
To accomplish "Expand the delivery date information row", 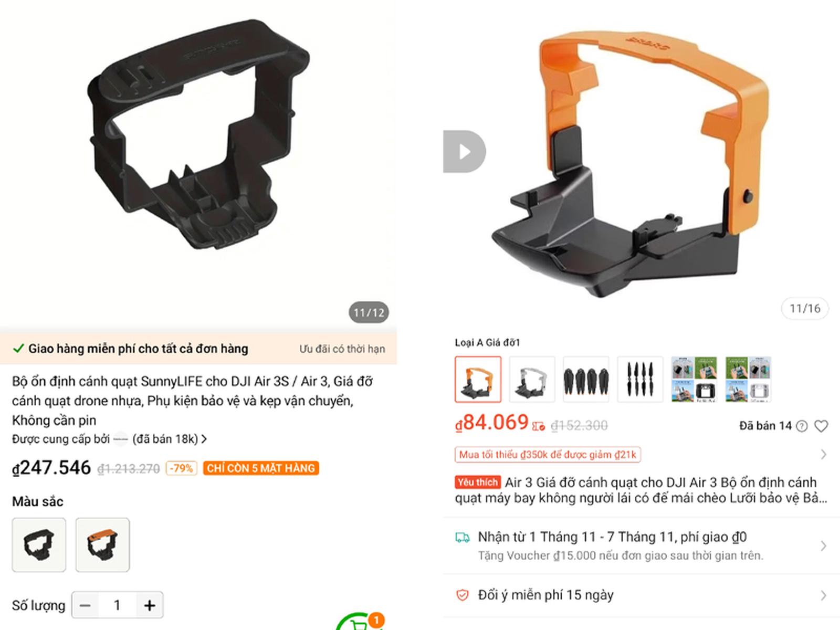I will click(x=641, y=545).
